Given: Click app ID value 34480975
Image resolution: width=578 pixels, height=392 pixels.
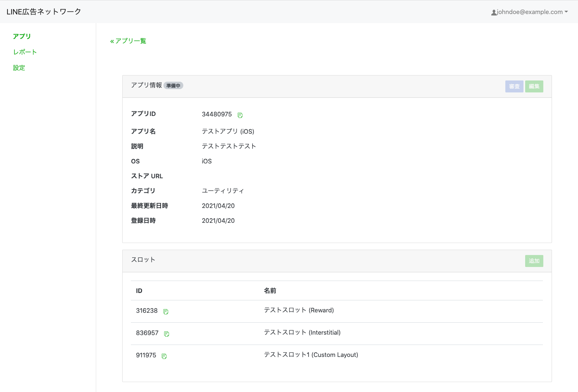Looking at the screenshot, I should point(217,114).
